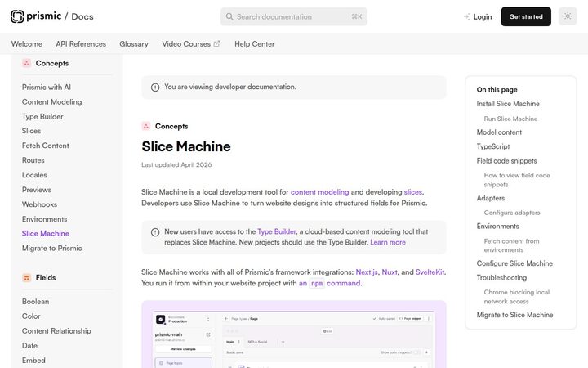Select Slice Machine in sidebar
The height and width of the screenshot is (368, 588).
point(46,234)
